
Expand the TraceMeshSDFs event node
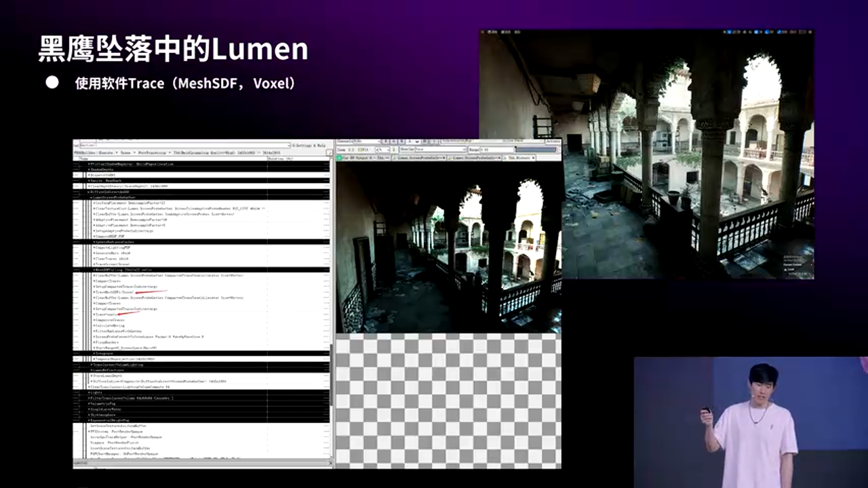point(94,292)
